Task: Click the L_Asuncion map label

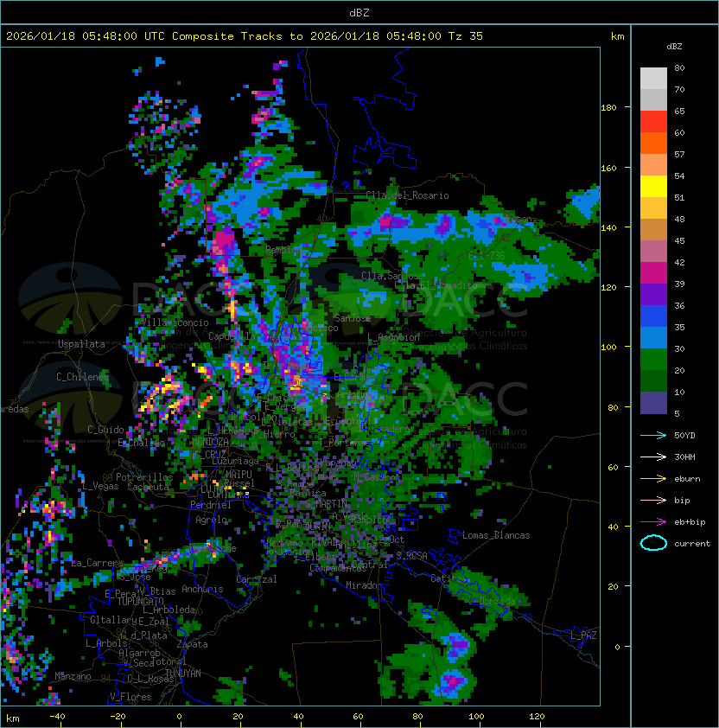Action: (393, 336)
